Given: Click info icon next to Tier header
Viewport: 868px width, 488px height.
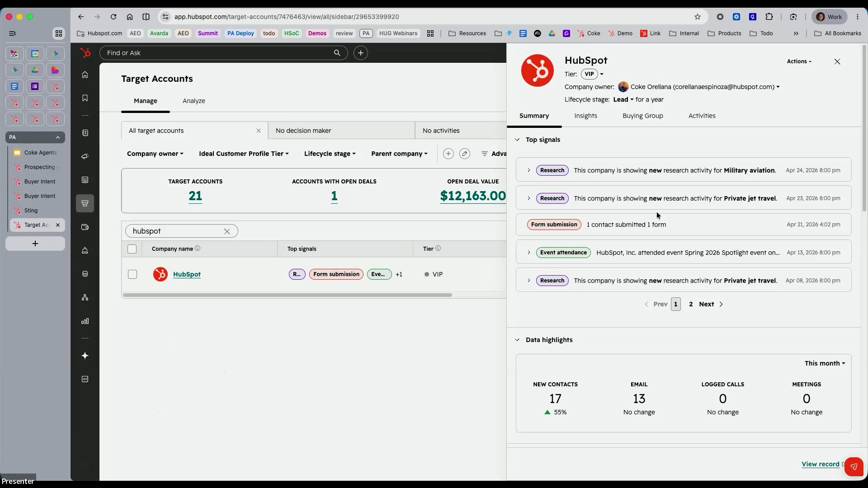Looking at the screenshot, I should click(x=438, y=249).
